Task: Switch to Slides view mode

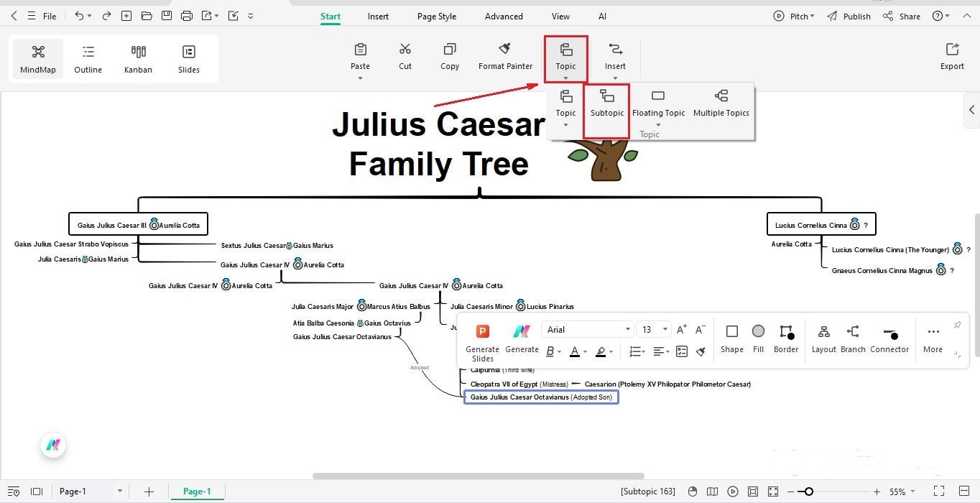Action: 189,59
